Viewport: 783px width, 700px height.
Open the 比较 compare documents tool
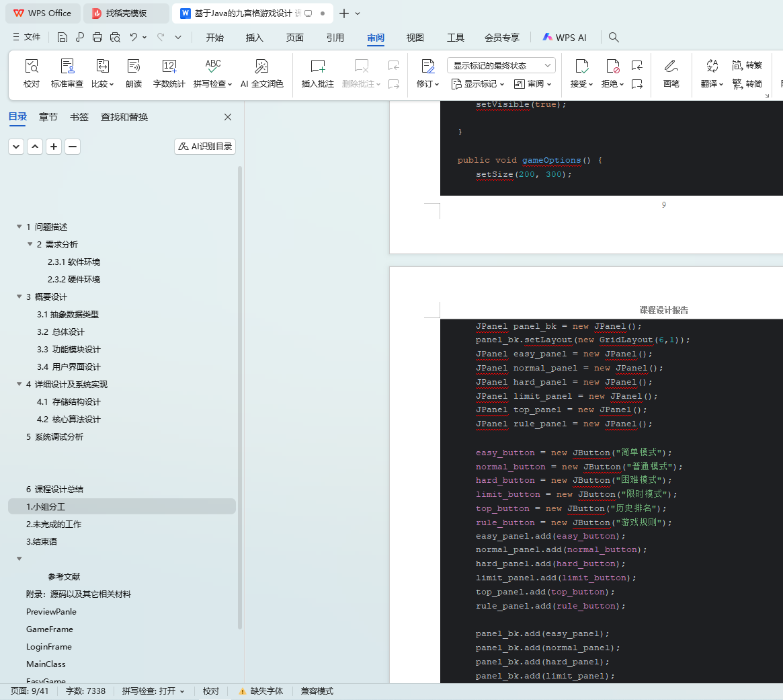pos(102,73)
